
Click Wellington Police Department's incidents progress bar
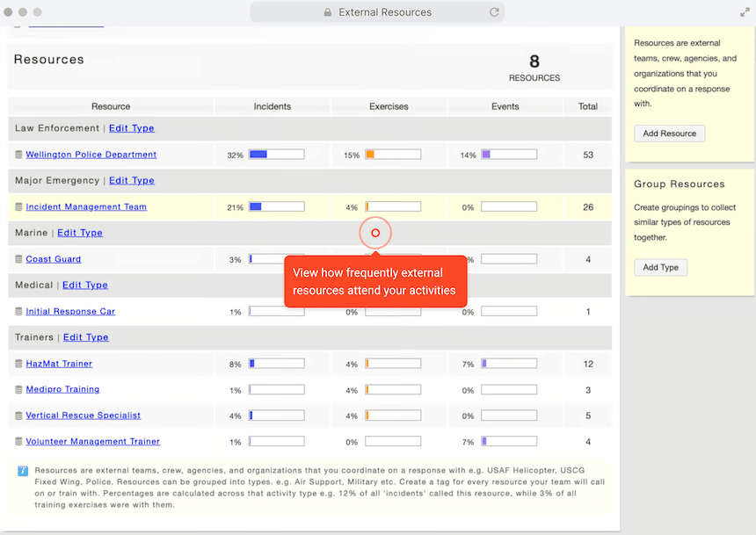pos(278,154)
